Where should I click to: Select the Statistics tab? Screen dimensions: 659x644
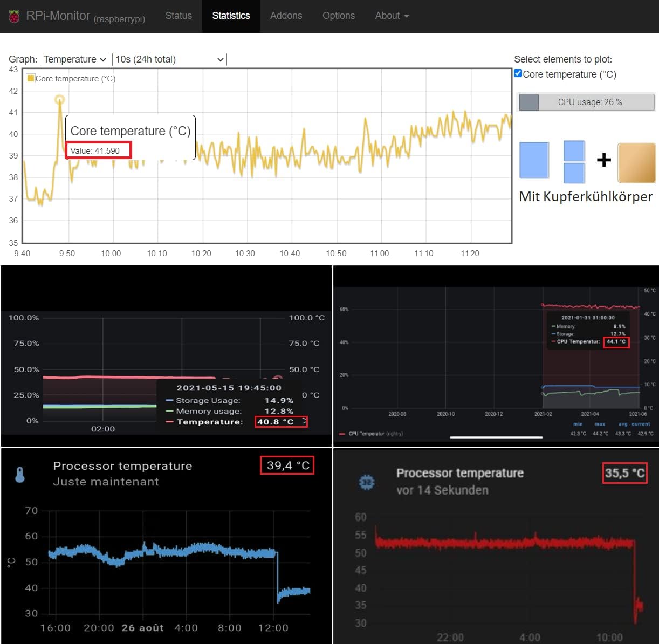coord(231,16)
